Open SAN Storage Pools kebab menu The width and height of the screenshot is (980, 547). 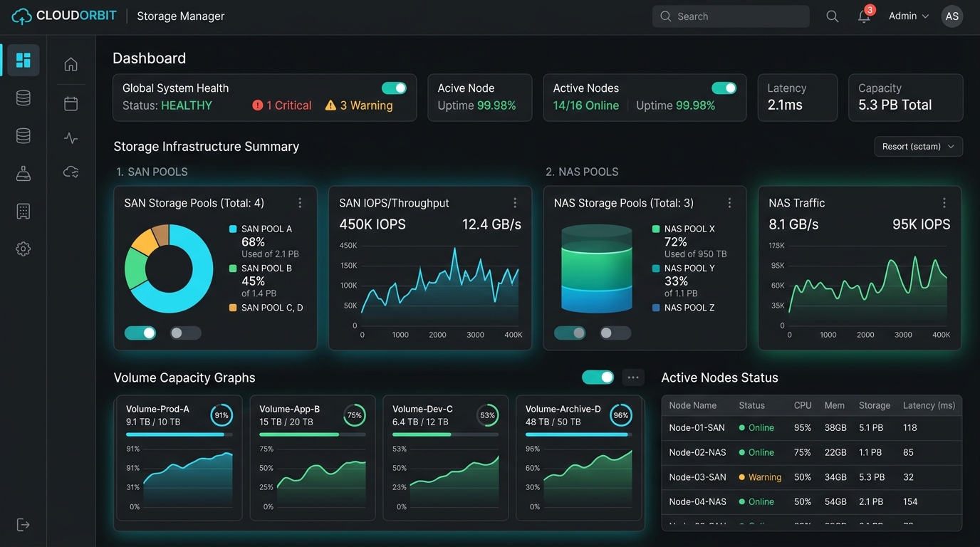click(300, 203)
